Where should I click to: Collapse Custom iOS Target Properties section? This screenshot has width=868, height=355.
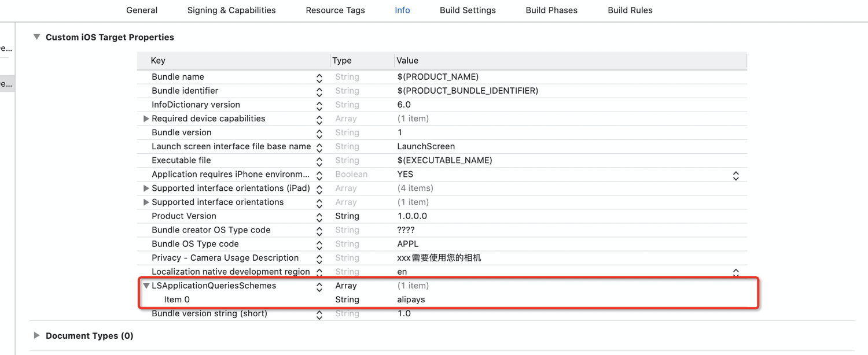(x=36, y=37)
